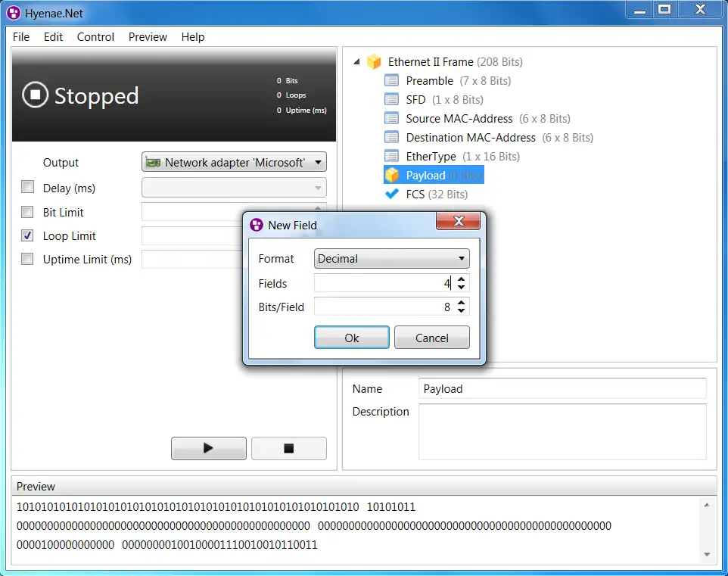Click the Destination MAC-Address field icon
This screenshot has width=728, height=576.
click(x=391, y=138)
